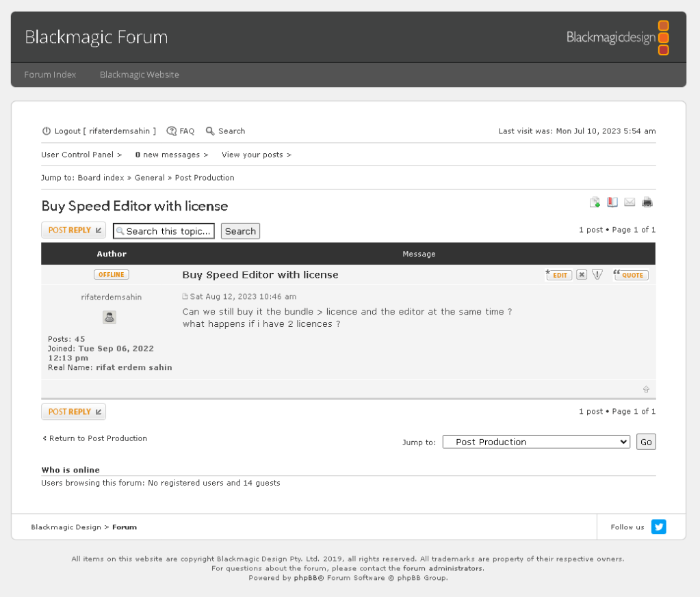Viewport: 700px width, 597px height.
Task: Open Blackmagic Website in nav bar
Action: click(x=140, y=75)
